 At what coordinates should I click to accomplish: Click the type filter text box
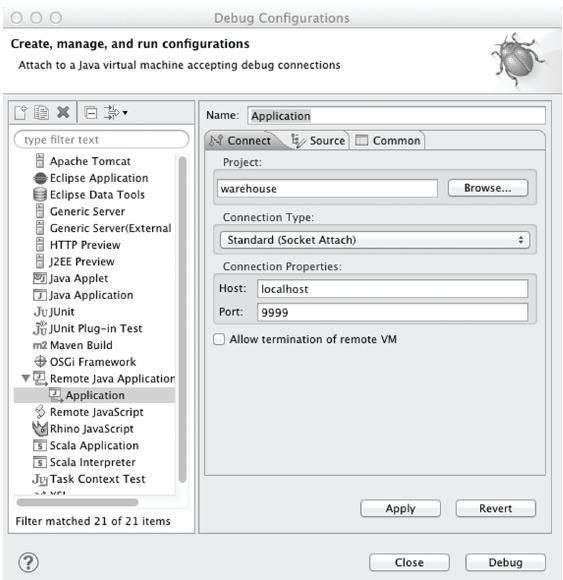click(101, 139)
